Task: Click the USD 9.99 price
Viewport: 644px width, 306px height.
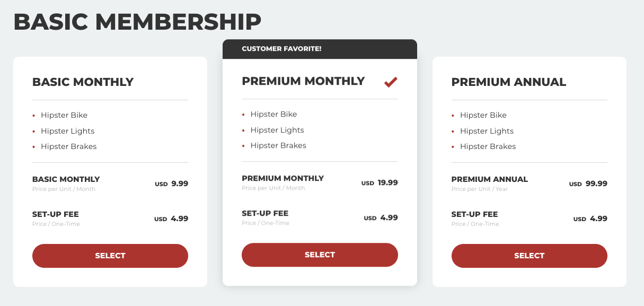Action: (172, 184)
